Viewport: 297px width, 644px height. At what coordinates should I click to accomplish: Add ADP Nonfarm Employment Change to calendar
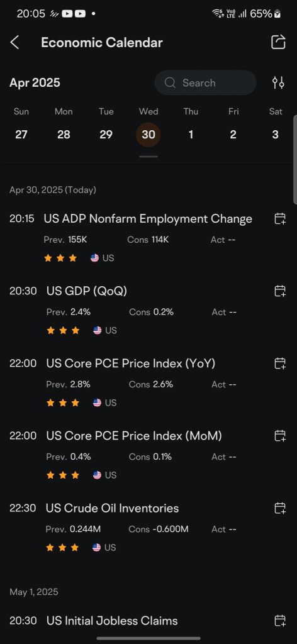coord(280,219)
